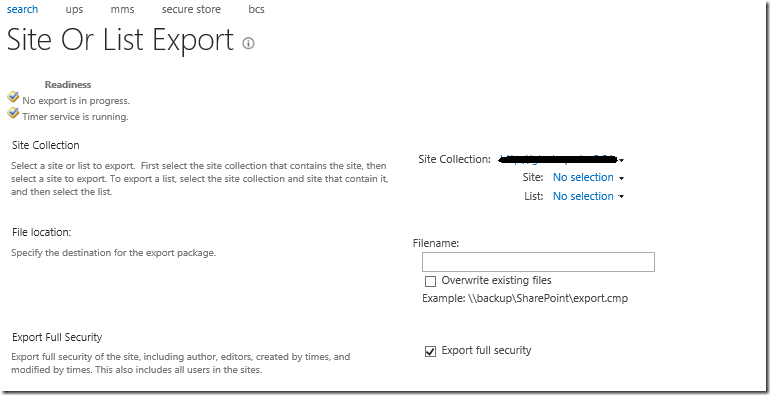Click the List: field label

pyautogui.click(x=534, y=196)
